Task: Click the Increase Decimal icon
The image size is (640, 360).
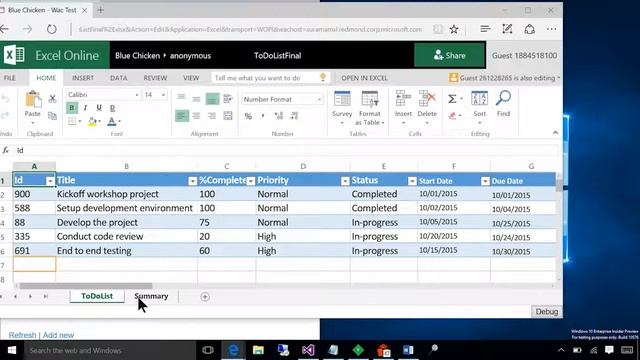Action: pos(279,116)
